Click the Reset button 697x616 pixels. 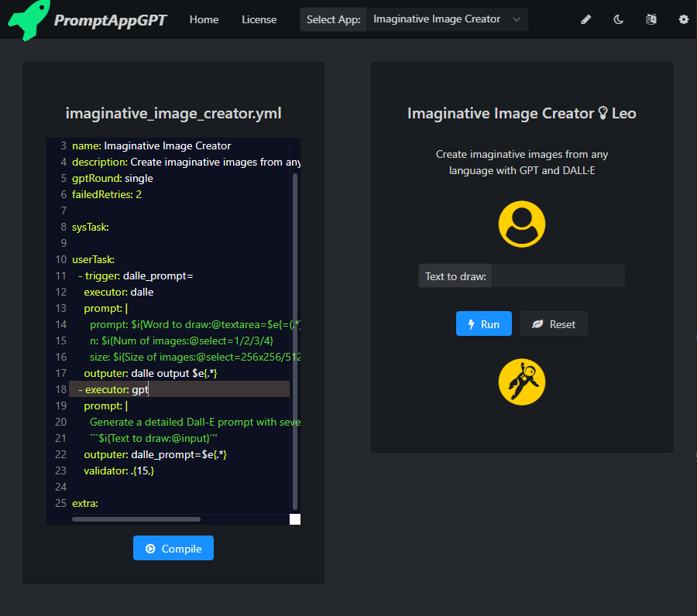(554, 323)
